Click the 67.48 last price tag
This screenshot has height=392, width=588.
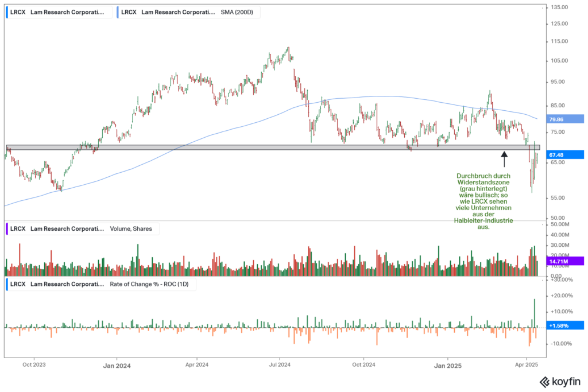coord(566,155)
